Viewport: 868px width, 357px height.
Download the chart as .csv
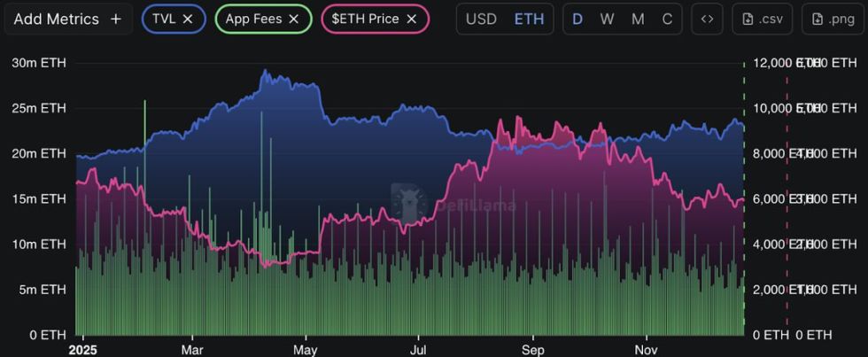coord(762,19)
